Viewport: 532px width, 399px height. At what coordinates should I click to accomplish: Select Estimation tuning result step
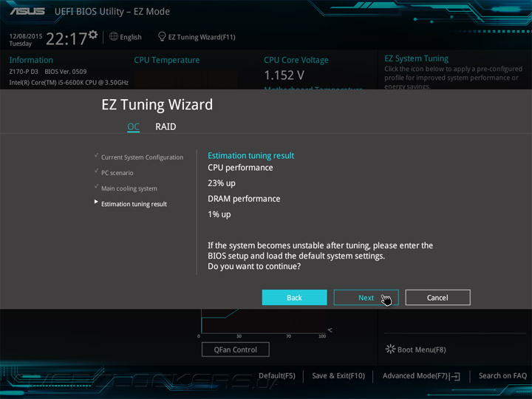[x=134, y=204]
